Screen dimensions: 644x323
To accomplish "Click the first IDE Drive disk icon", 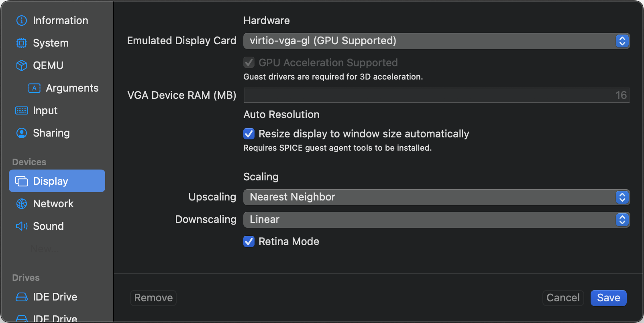I will [x=21, y=297].
